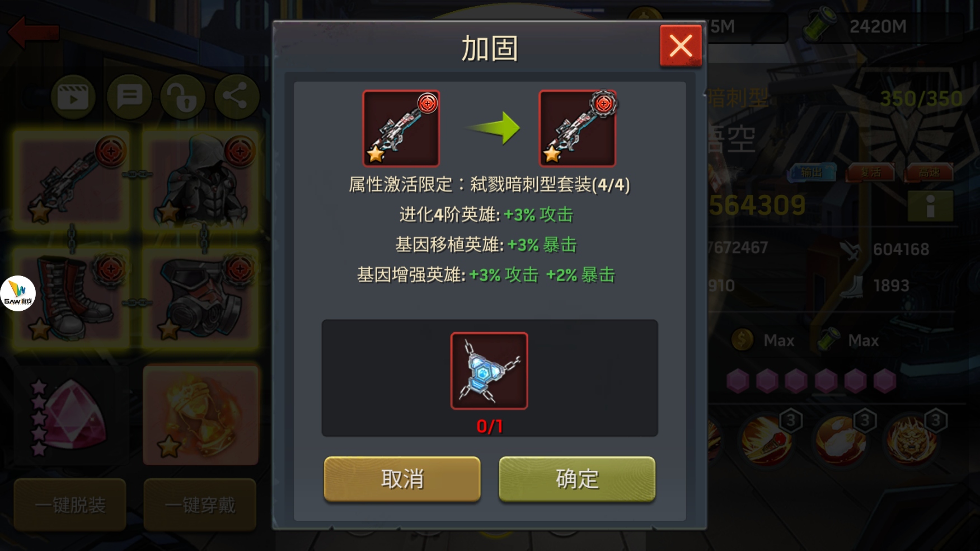Share hero using the share icon
This screenshot has width=980, height=551.
(237, 97)
